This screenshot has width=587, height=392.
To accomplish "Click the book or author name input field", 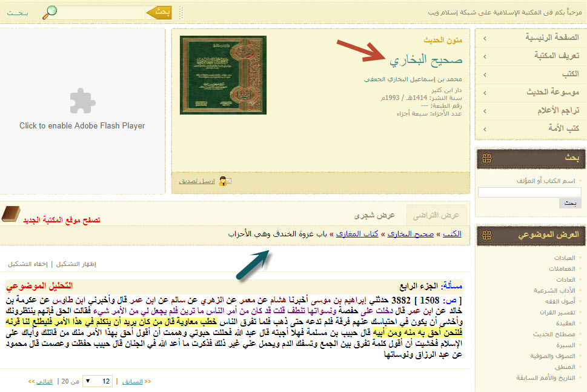I will [x=529, y=192].
